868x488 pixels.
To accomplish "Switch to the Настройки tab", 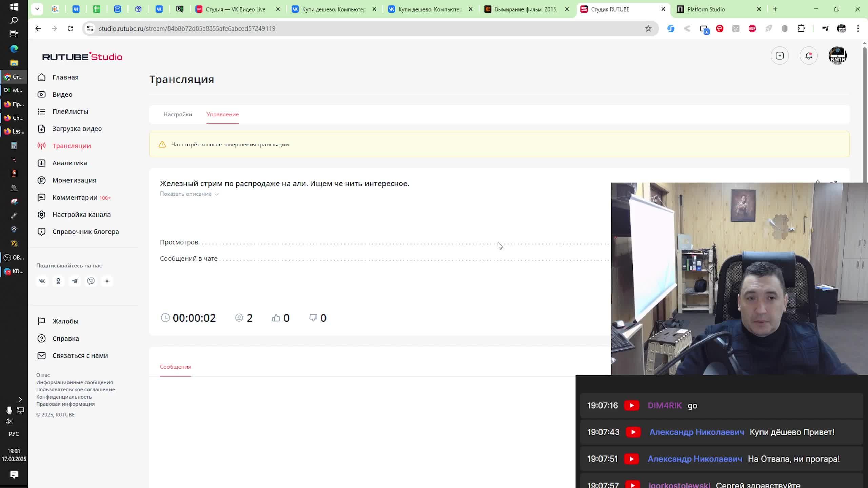I will [x=178, y=114].
